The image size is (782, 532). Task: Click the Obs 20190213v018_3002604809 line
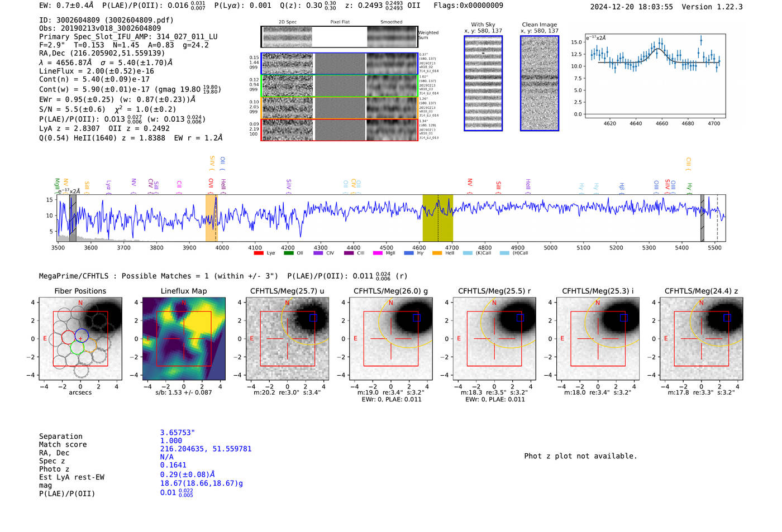click(100, 28)
